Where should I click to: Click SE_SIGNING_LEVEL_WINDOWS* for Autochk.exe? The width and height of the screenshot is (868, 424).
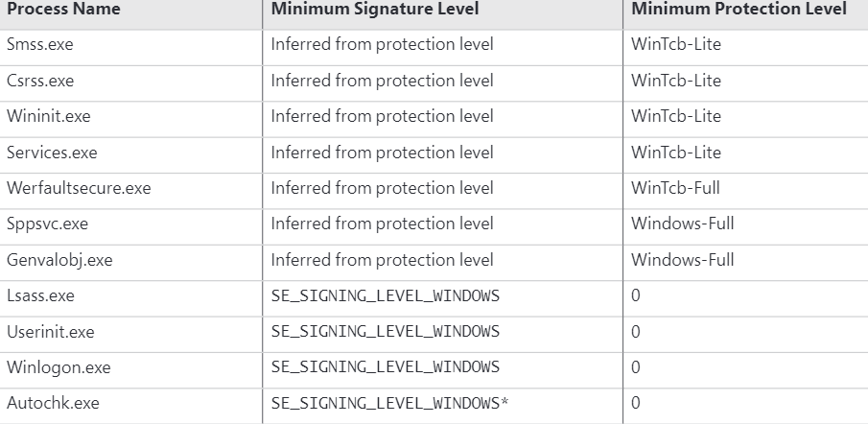(390, 403)
